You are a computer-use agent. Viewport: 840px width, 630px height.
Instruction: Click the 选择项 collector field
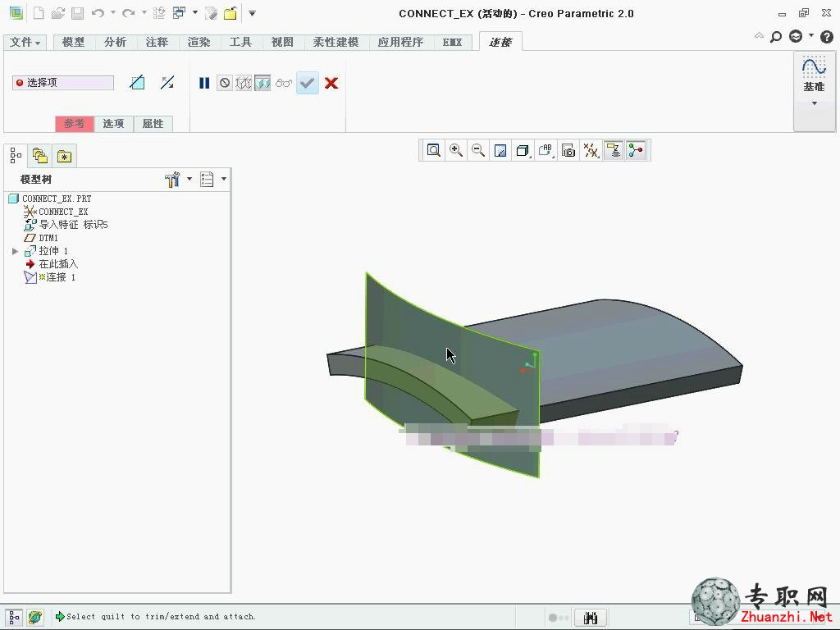point(63,83)
